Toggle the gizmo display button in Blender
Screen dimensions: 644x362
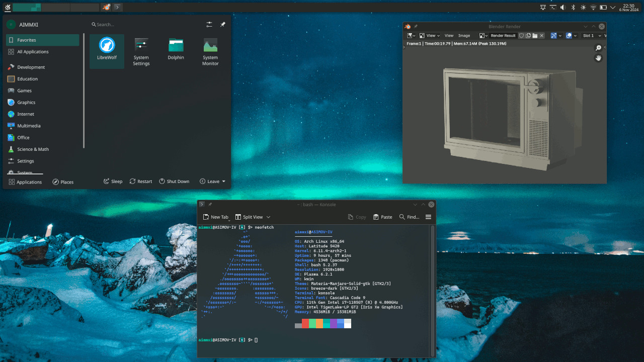[554, 36]
